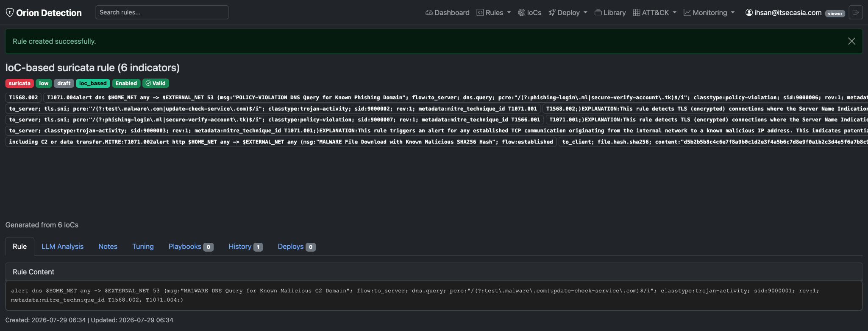The image size is (868, 331).
Task: Click the IoC-based suricata rule title
Action: coord(92,67)
